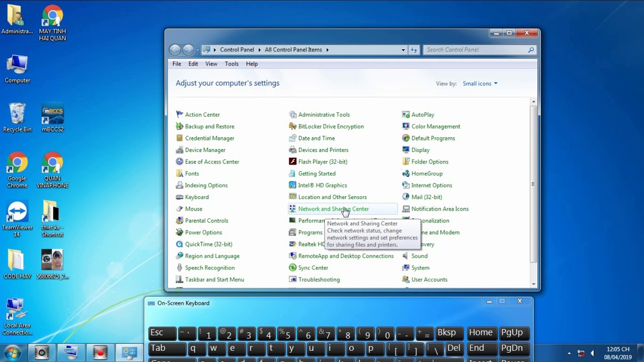Click the Network and Sharing Center icon
This screenshot has height=362, width=644.
pos(293,209)
